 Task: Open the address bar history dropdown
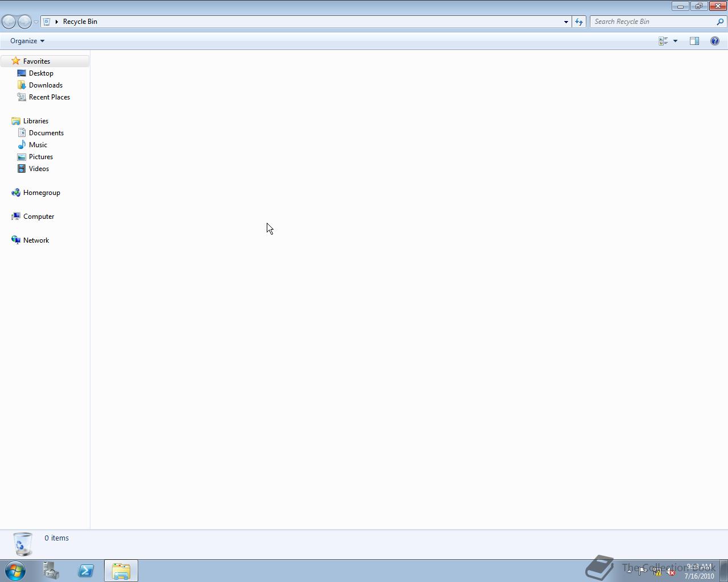[x=566, y=22]
